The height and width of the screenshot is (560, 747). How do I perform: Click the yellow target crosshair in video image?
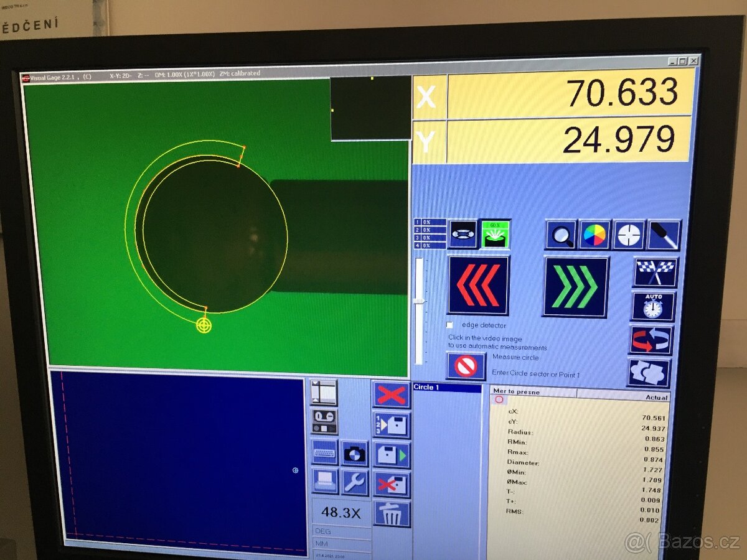(204, 325)
